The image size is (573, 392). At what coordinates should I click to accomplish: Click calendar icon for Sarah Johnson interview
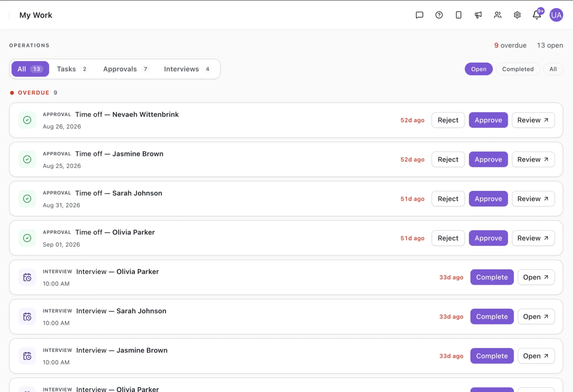point(27,317)
